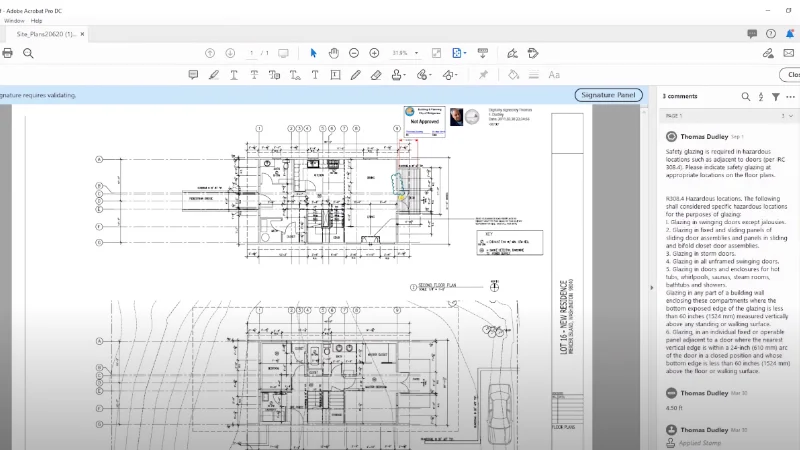This screenshot has height=450, width=800.
Task: Open comments panel three-dot options
Action: pyautogui.click(x=790, y=96)
